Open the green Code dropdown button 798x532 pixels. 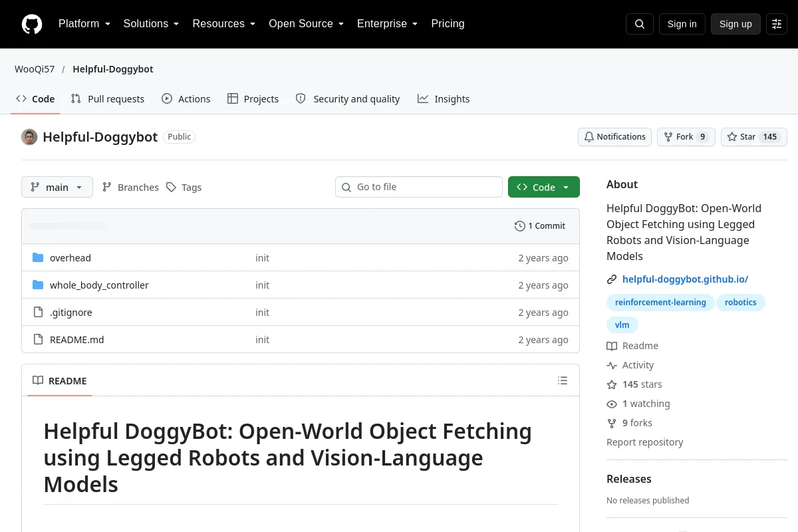point(544,188)
